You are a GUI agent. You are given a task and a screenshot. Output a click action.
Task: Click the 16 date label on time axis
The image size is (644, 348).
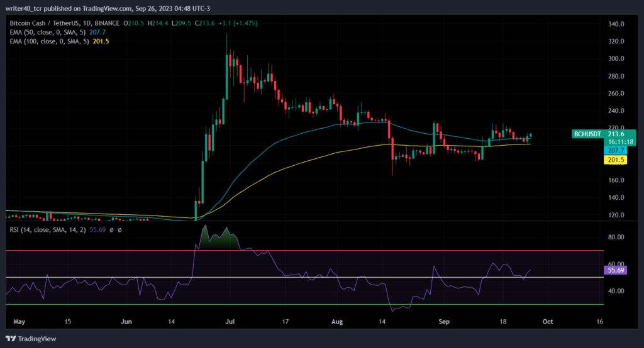click(x=599, y=322)
